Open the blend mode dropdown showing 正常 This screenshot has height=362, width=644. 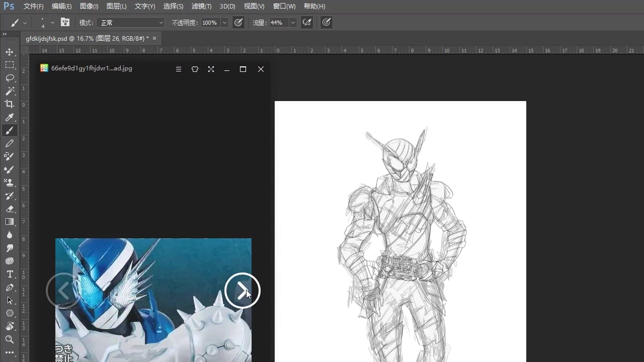coord(131,23)
